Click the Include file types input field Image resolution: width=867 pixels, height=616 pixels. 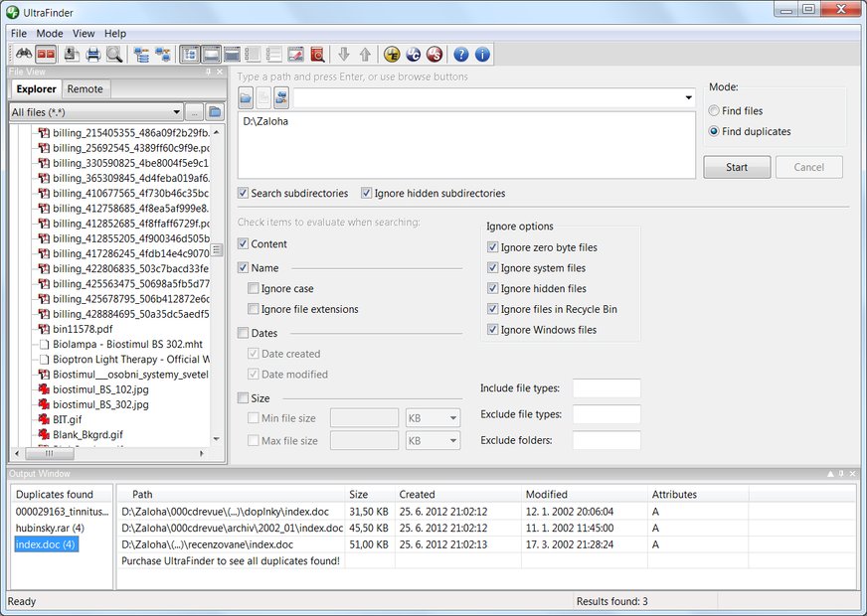tap(607, 388)
